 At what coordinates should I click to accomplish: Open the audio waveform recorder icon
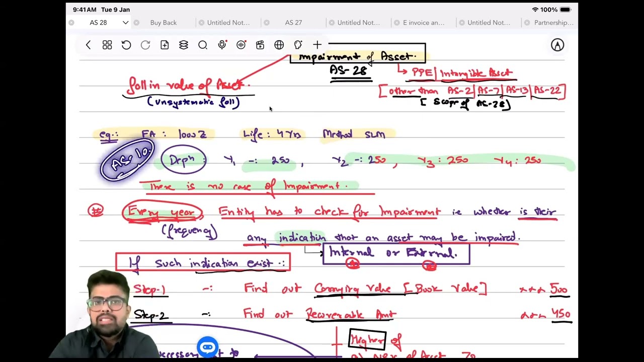click(241, 45)
